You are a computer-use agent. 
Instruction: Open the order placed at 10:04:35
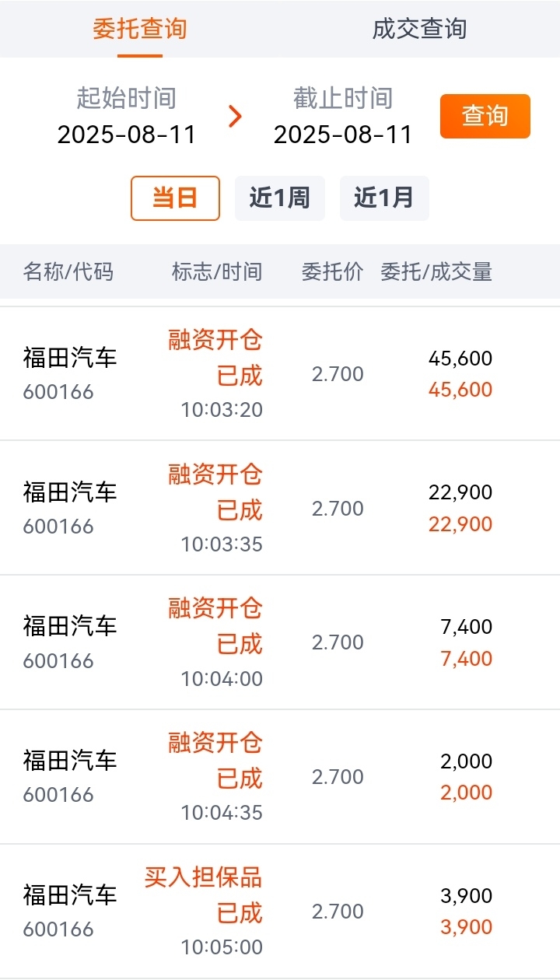pos(280,777)
